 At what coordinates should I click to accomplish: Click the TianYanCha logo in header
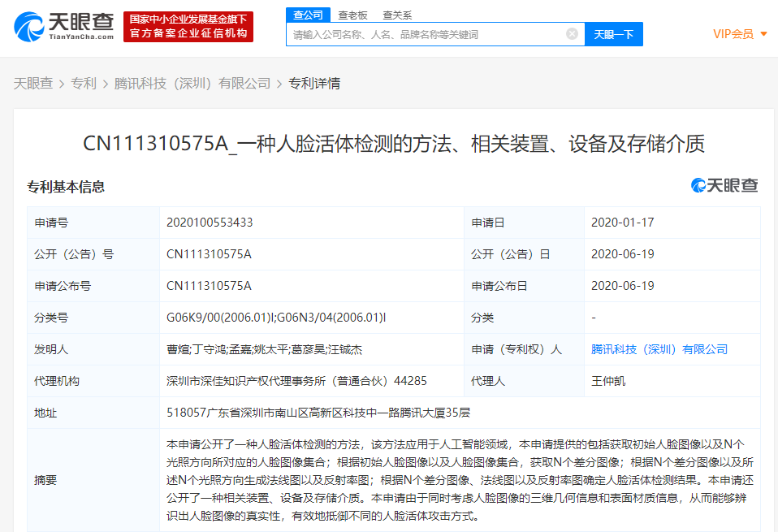(64, 27)
